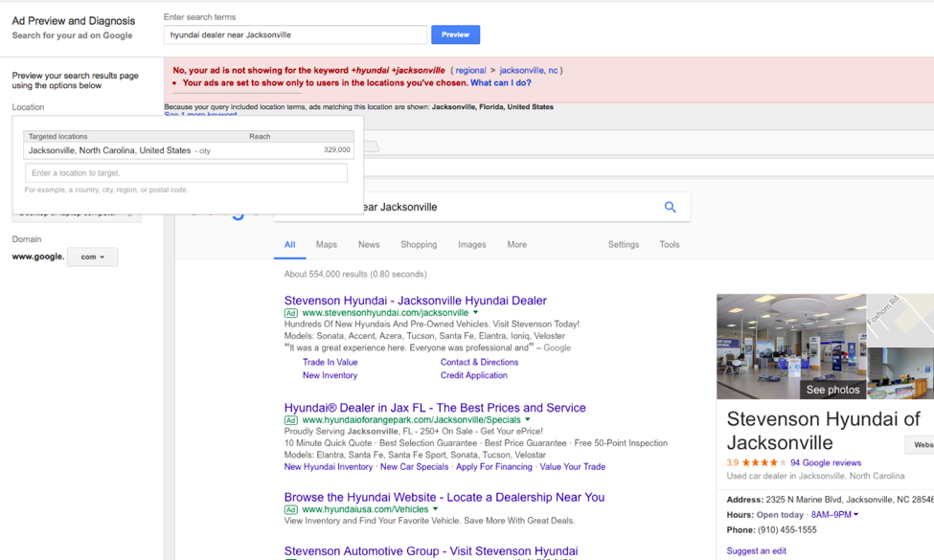
Task: Click the Ad badge beside hyundaiusa.com
Action: tap(290, 510)
